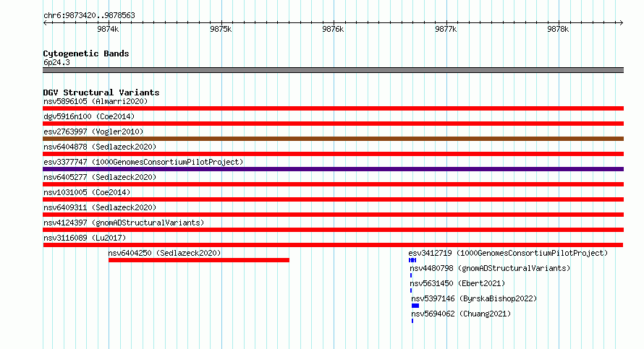Select nsv3116089 (Lu2017) label

[85, 238]
